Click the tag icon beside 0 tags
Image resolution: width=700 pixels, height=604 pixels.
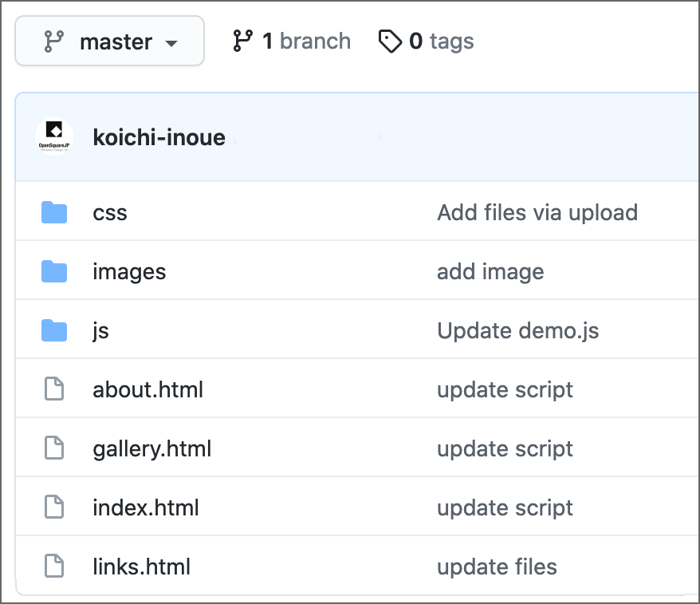[390, 41]
